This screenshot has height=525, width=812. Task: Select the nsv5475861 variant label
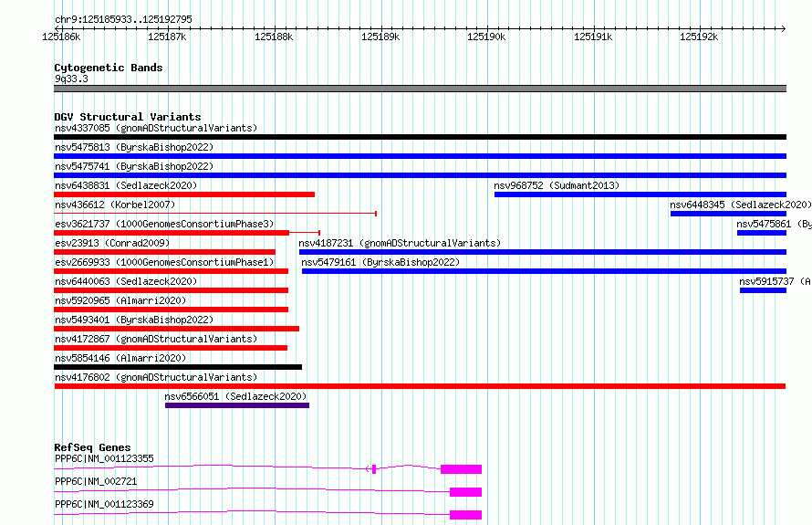pyautogui.click(x=775, y=224)
